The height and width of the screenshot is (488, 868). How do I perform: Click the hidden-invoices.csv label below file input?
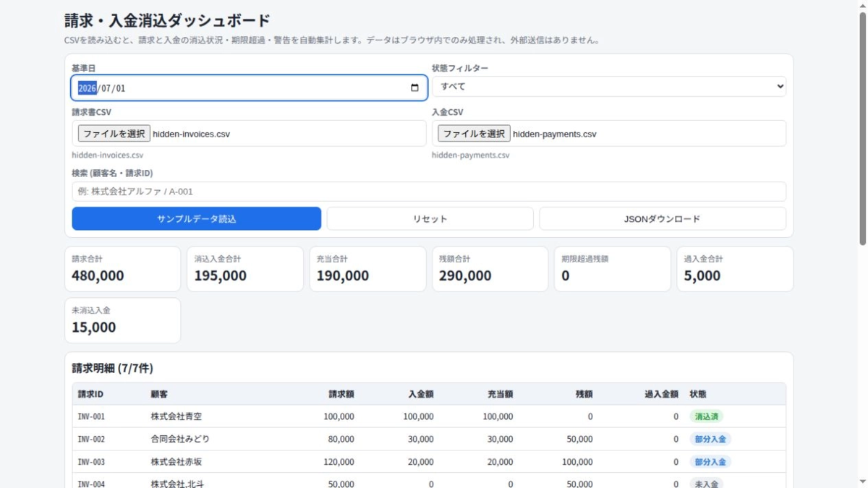pyautogui.click(x=107, y=155)
